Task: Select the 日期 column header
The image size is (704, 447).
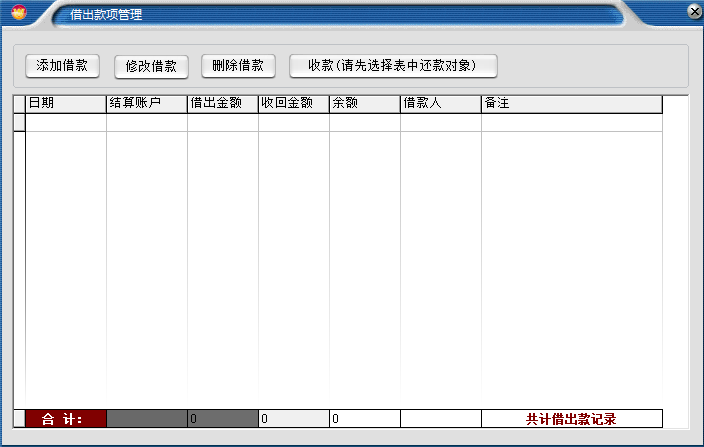Action: pyautogui.click(x=65, y=103)
